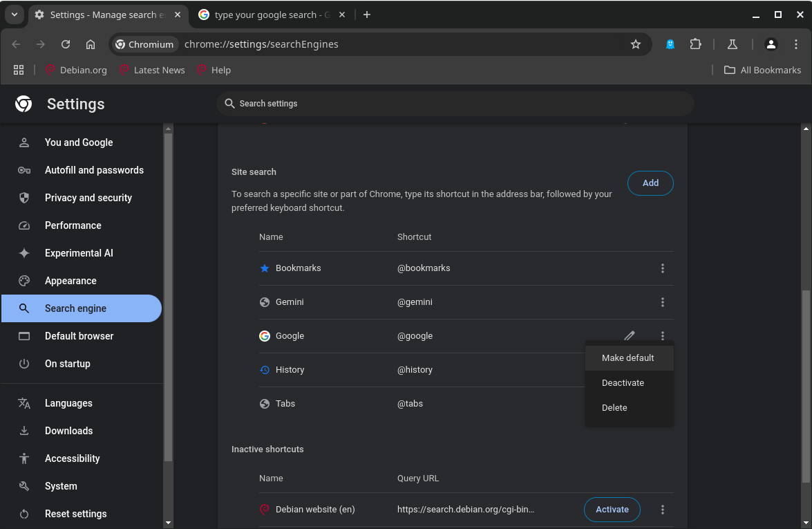Click the Debian search query URL
This screenshot has width=812, height=529.
pyautogui.click(x=466, y=510)
